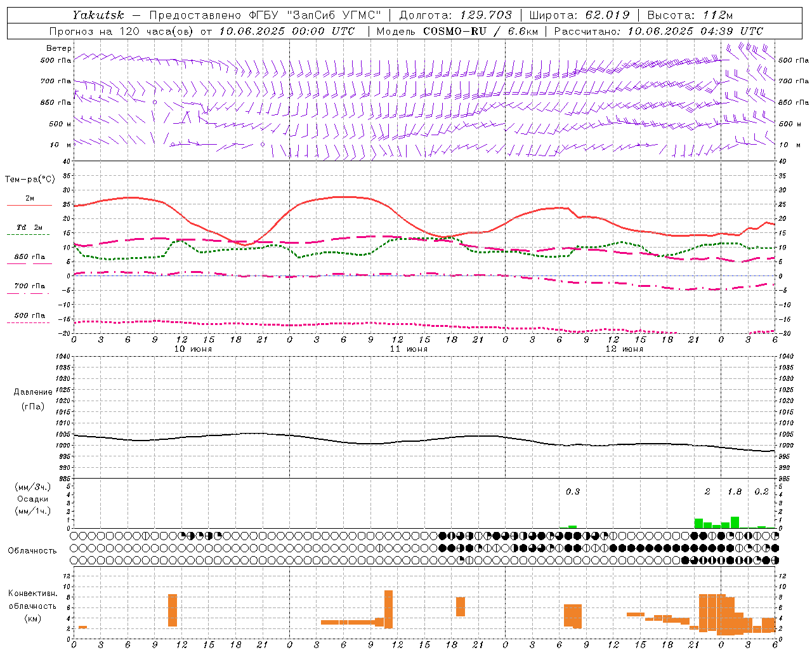Click the 'Ветер' wind panel label
This screenshot has width=812, height=650.
[x=58, y=48]
